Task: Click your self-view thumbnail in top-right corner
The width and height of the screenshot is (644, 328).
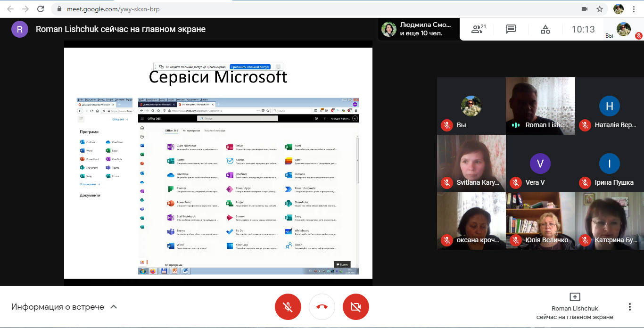Action: [x=624, y=29]
